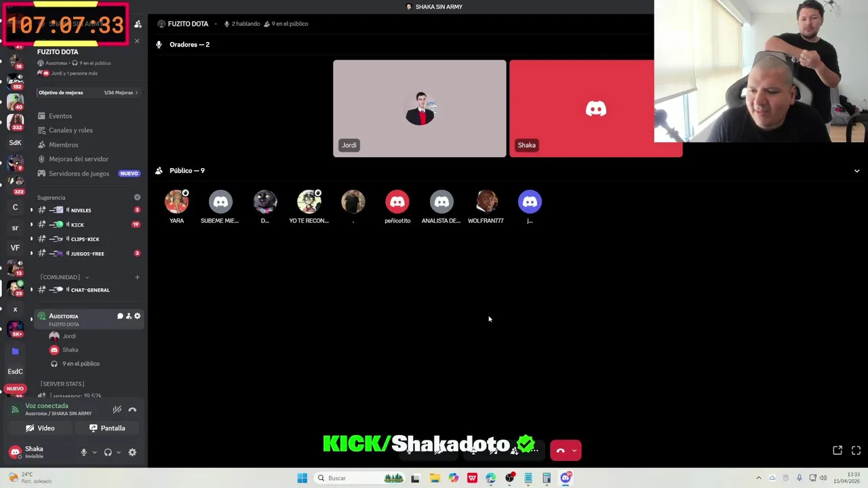Screen dimensions: 868x488
Task: Open taskbar volume control
Action: coord(823,478)
